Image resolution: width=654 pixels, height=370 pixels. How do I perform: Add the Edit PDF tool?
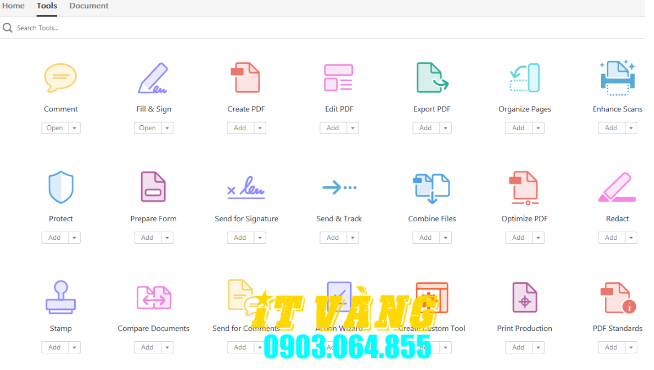(x=333, y=128)
